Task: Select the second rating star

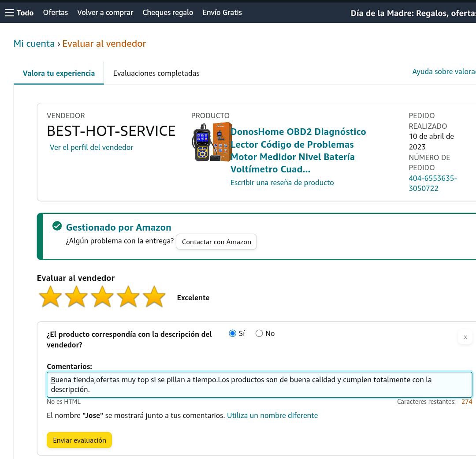Action: click(x=76, y=297)
